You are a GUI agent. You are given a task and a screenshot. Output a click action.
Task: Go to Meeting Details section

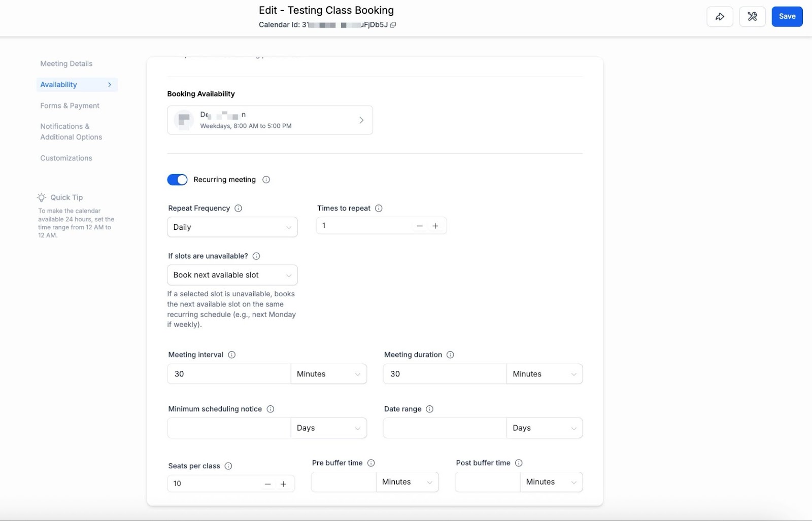pyautogui.click(x=66, y=64)
